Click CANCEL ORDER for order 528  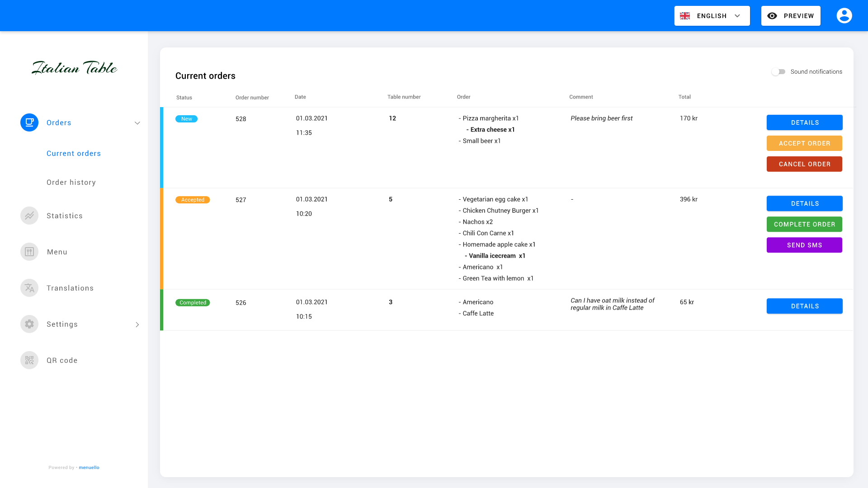[x=804, y=164]
